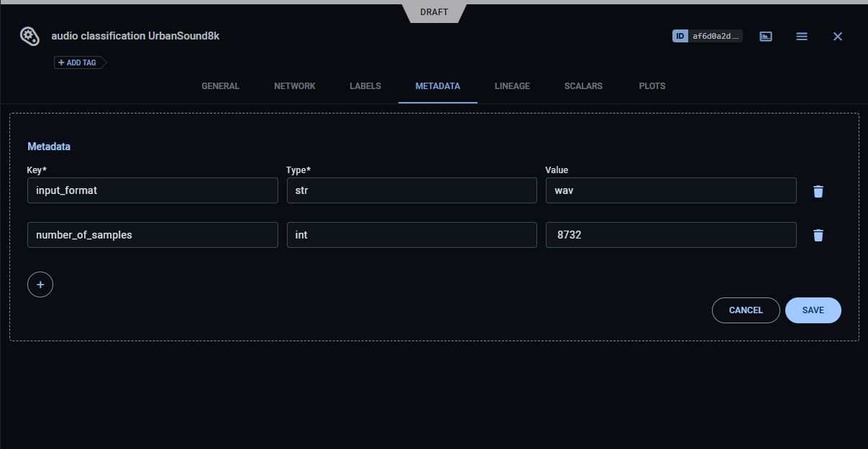
Task: Copy the model ID badge af6d0a2d
Action: [707, 36]
